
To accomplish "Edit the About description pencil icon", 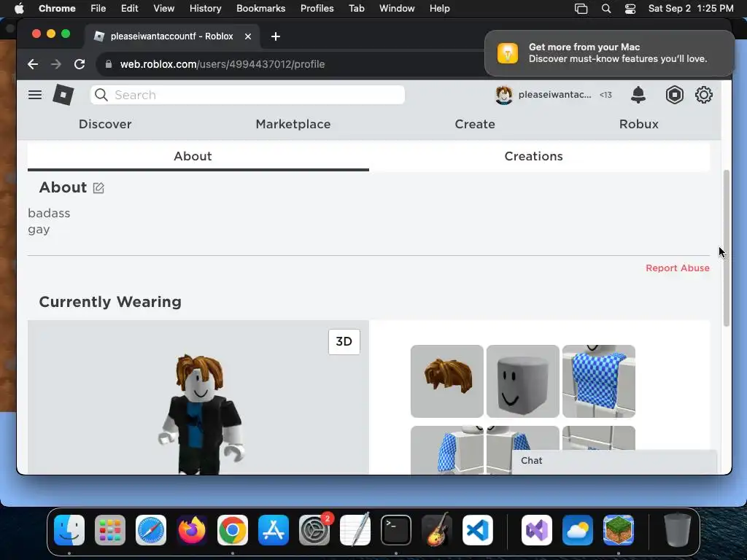I will (98, 187).
